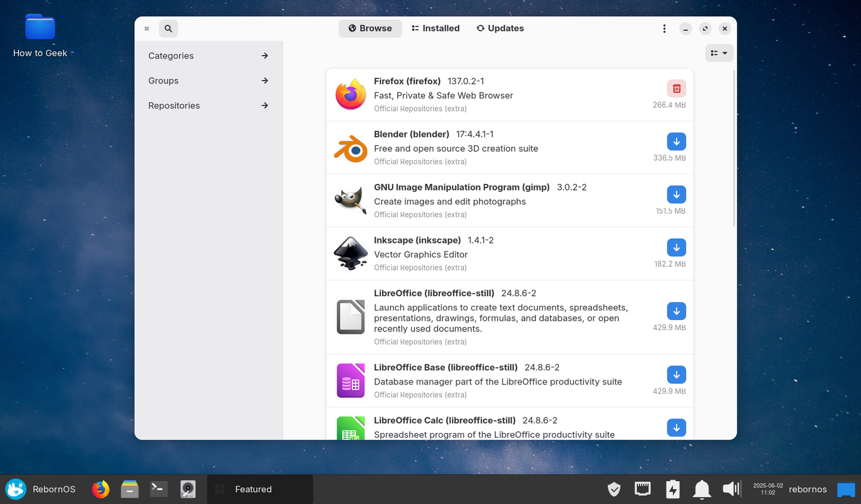This screenshot has height=504, width=861.
Task: Launch Firefox from the taskbar
Action: pos(101,489)
